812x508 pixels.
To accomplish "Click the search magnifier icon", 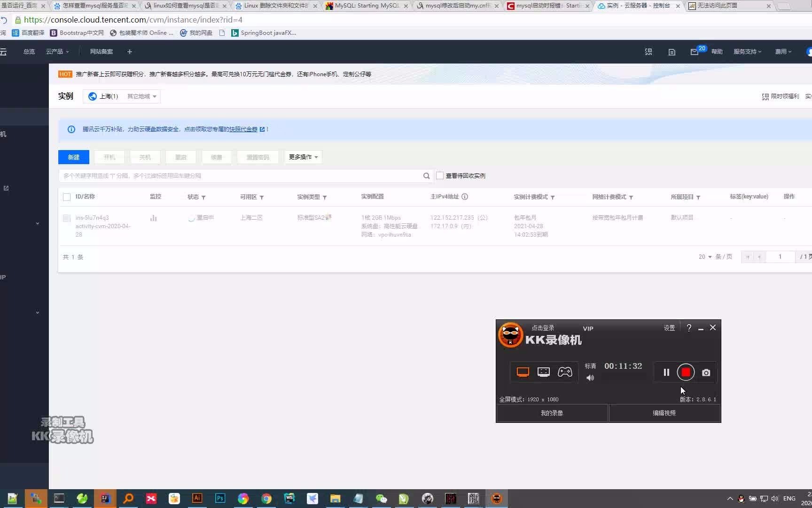I will pos(426,176).
